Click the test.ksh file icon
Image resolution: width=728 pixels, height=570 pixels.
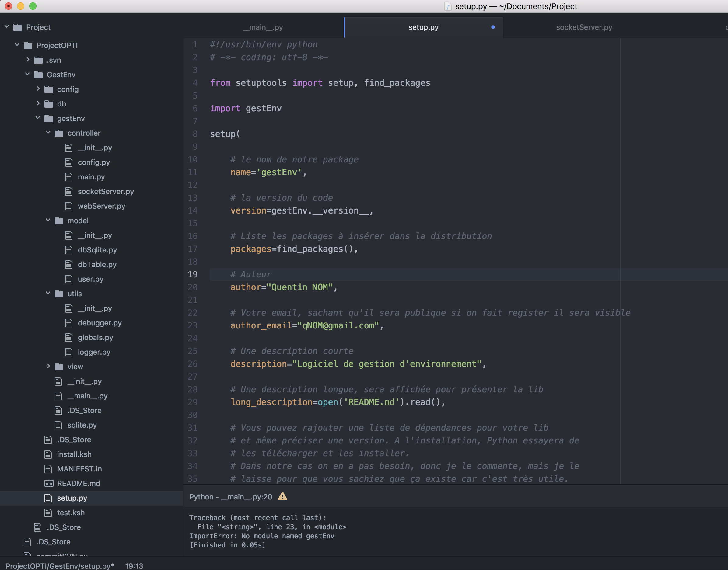[48, 513]
